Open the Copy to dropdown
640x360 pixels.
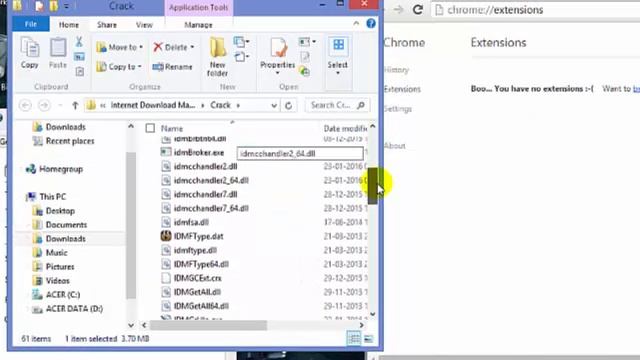pyautogui.click(x=119, y=67)
